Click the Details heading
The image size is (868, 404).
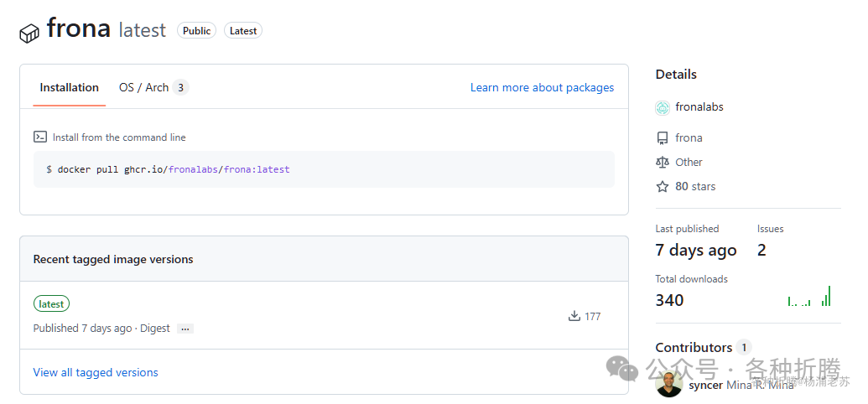click(676, 74)
